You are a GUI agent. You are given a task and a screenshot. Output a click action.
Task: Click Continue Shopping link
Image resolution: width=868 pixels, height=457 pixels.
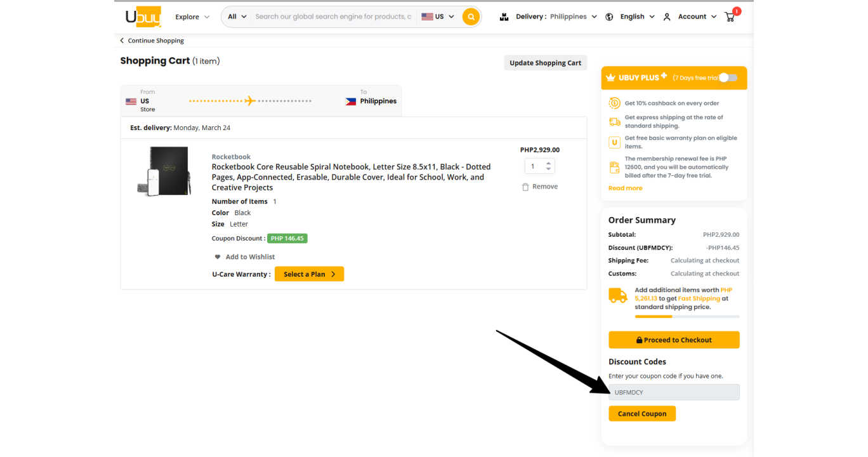point(155,41)
